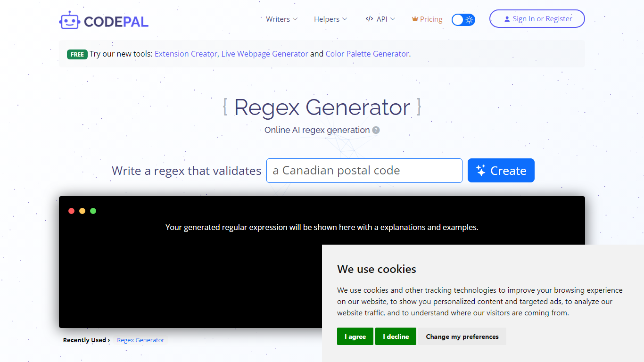Accept cookies with I agree
Screen dimensions: 644x362
click(x=355, y=337)
